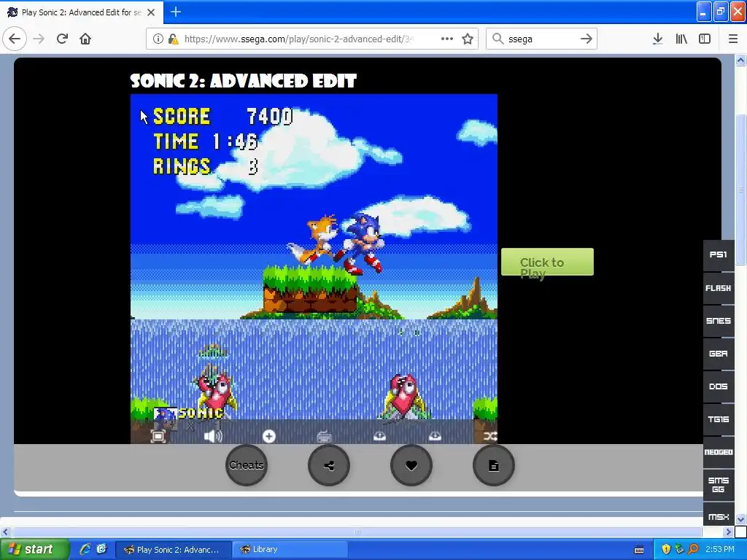Click the browser forward arrow
The image size is (747, 560).
click(39, 39)
